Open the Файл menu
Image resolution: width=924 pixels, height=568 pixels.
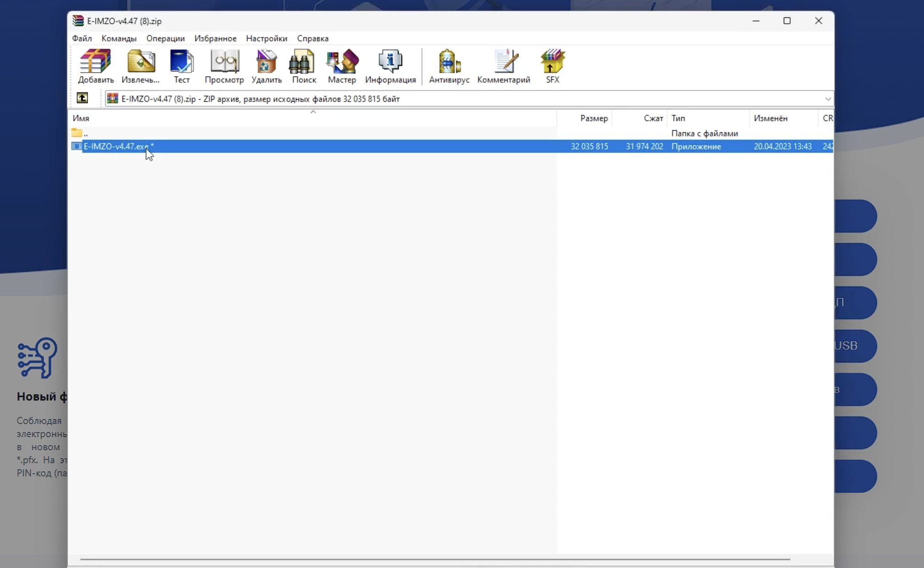click(x=82, y=39)
